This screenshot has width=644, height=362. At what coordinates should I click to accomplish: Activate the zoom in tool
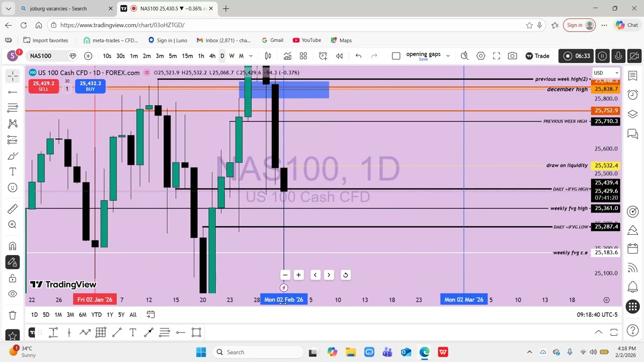[13, 225]
